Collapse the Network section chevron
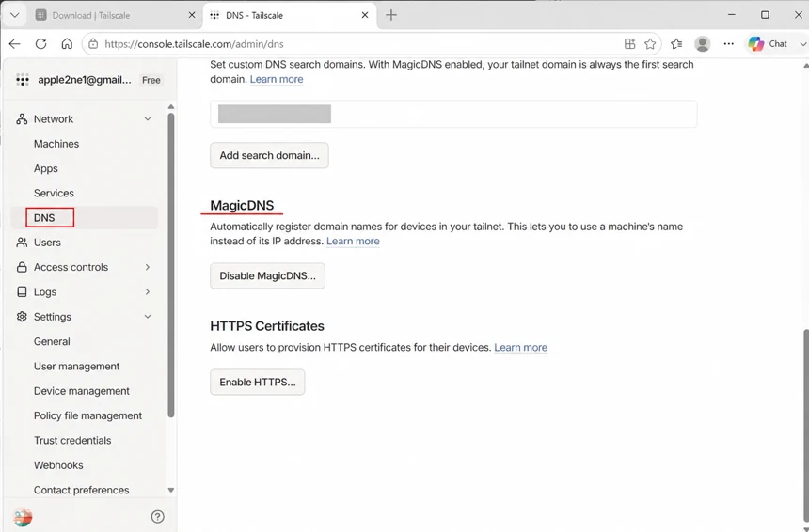 point(148,119)
